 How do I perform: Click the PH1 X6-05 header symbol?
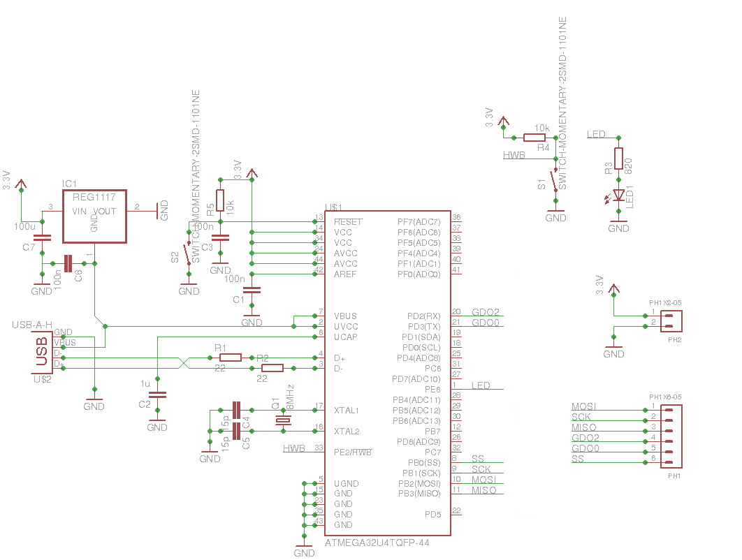671,436
